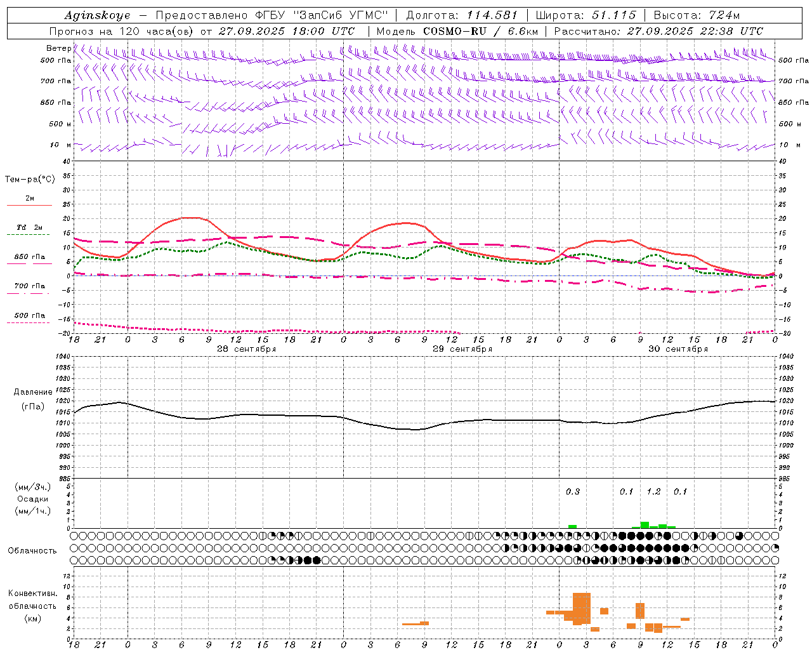Screen dimensions: 812x650
Task: Click the Осадки label
Action: [x=32, y=499]
